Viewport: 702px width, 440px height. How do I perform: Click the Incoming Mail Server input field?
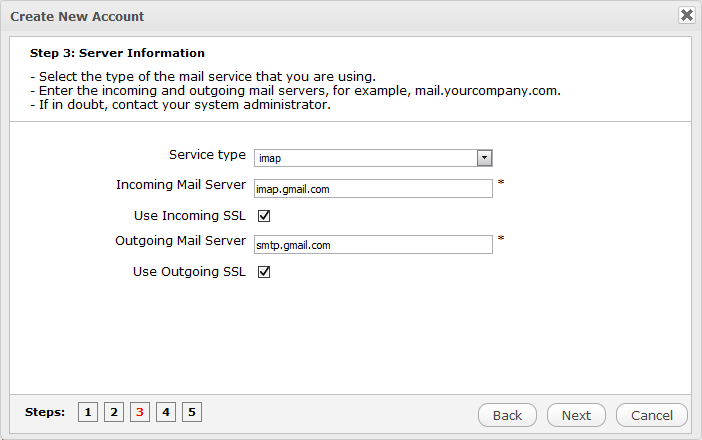(x=372, y=189)
